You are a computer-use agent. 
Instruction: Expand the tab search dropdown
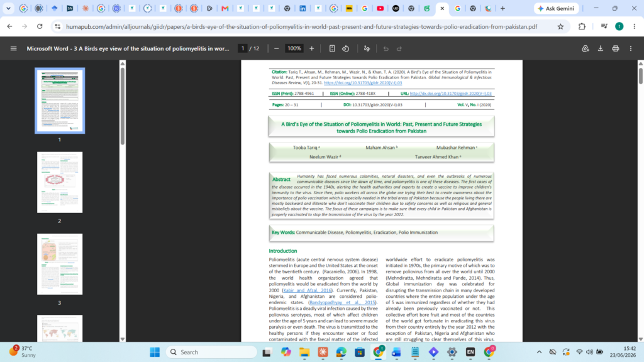point(8,8)
